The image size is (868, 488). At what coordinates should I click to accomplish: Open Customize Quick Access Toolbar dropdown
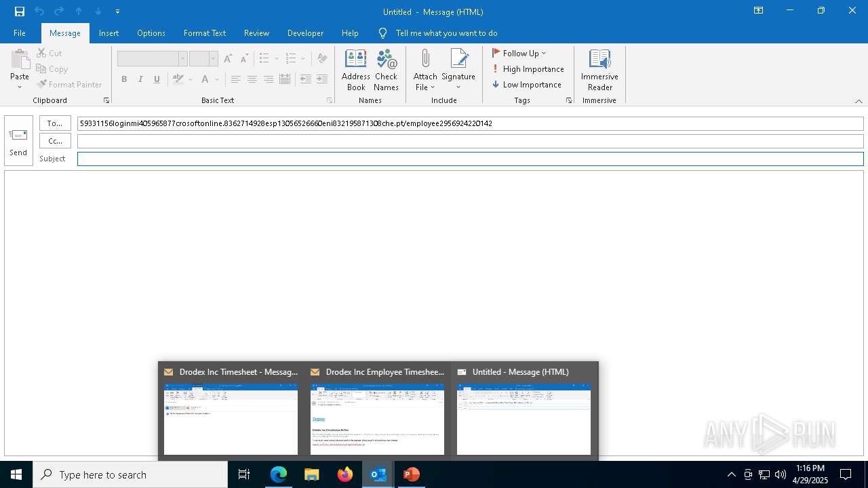(117, 12)
